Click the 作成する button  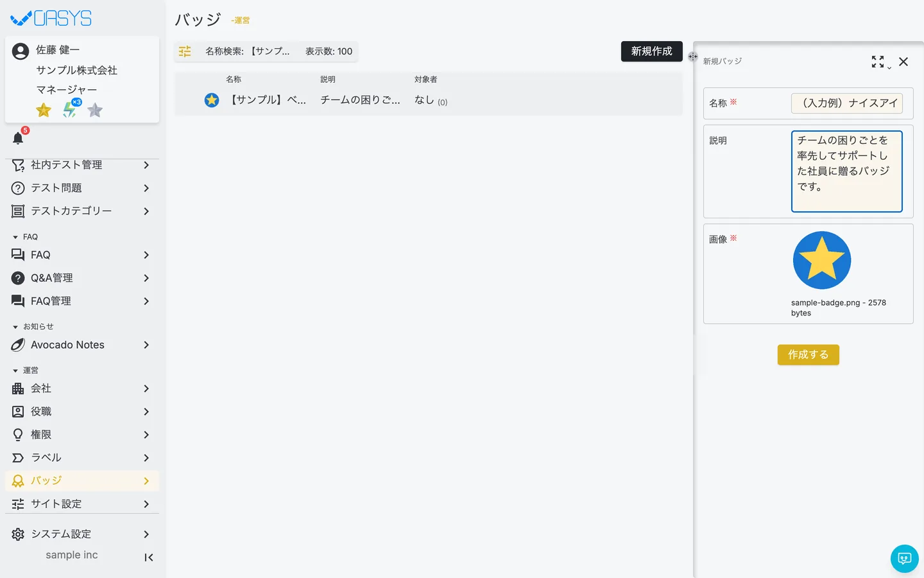[x=808, y=355]
